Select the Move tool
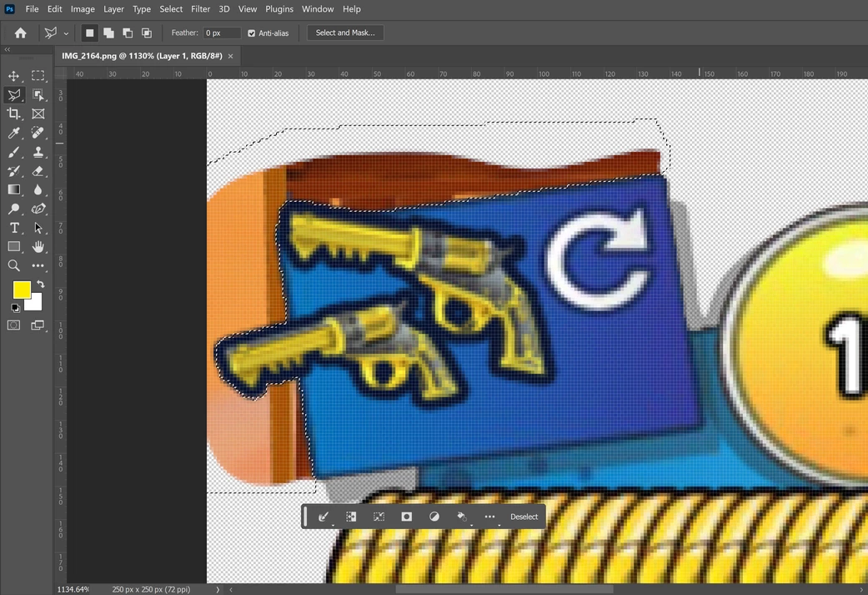Image resolution: width=868 pixels, height=595 pixels. pyautogui.click(x=14, y=76)
